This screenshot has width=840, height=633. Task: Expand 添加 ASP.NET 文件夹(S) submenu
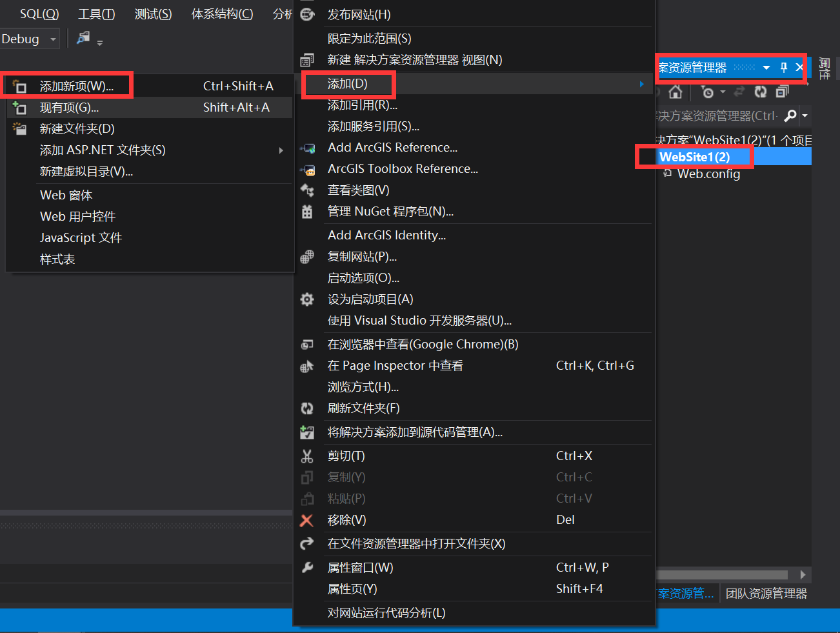coord(150,150)
